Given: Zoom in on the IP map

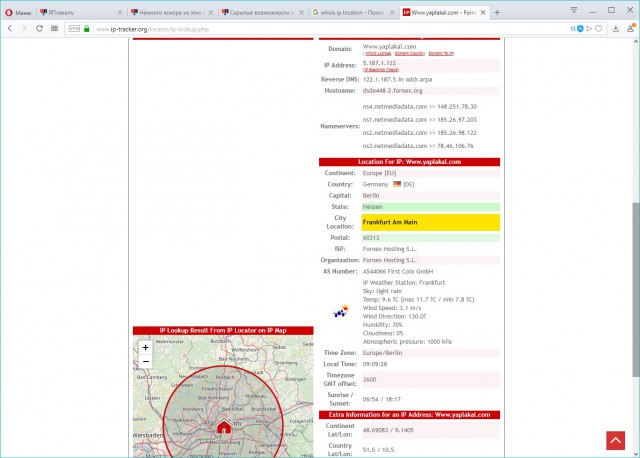Looking at the screenshot, I should (145, 347).
